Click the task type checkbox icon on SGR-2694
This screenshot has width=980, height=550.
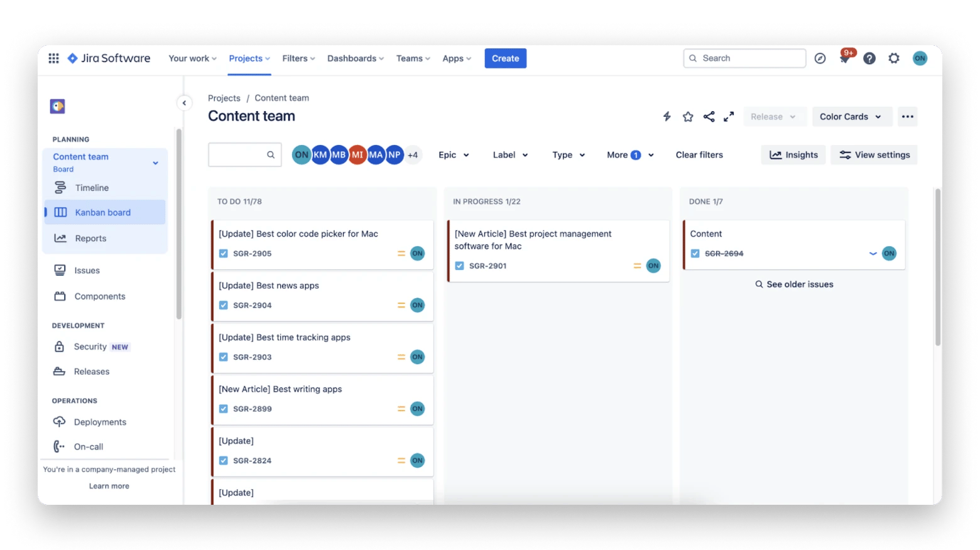click(x=695, y=254)
